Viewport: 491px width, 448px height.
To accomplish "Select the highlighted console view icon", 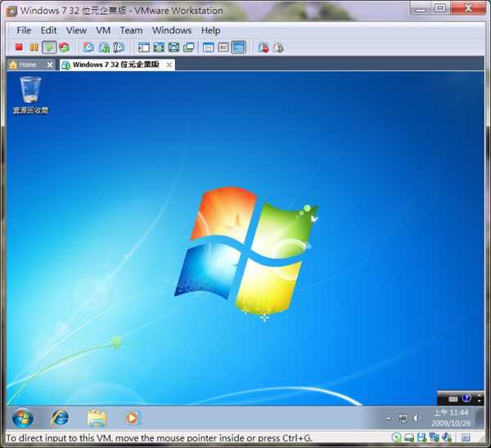I will pyautogui.click(x=239, y=48).
